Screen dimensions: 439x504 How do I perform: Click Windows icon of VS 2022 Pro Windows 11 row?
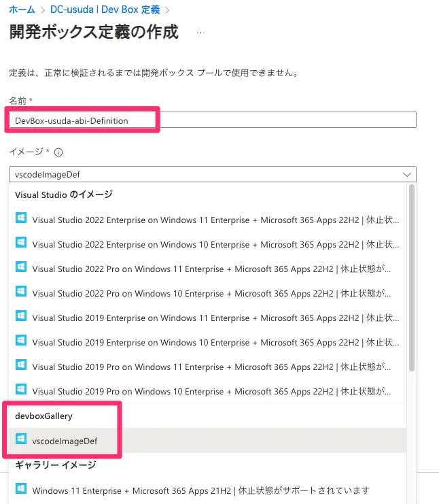[21, 267]
